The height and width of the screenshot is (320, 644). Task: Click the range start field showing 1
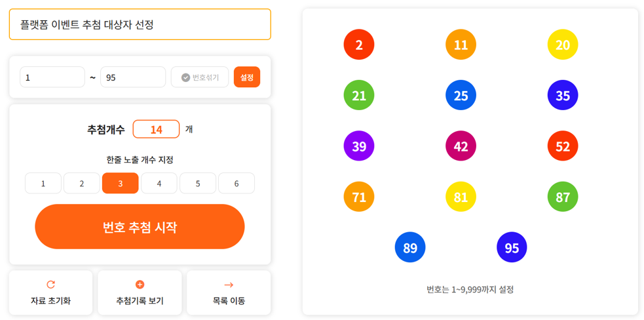click(x=52, y=77)
